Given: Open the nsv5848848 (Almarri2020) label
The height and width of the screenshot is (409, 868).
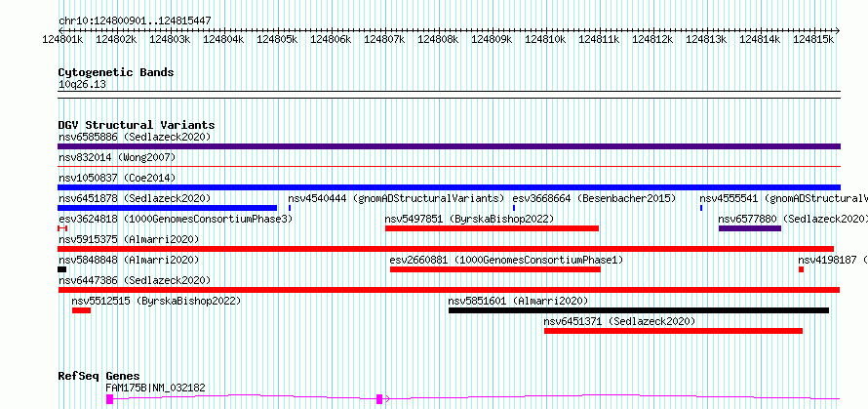Looking at the screenshot, I should [x=129, y=260].
